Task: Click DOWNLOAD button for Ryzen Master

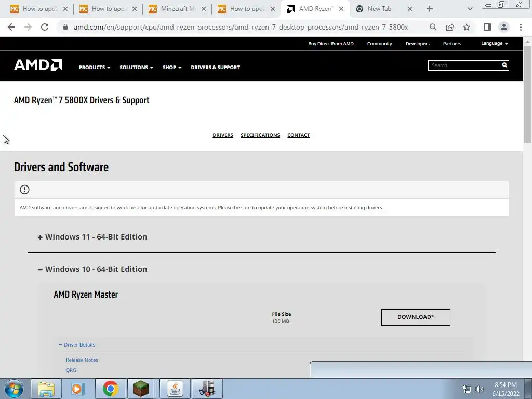Action: (416, 317)
